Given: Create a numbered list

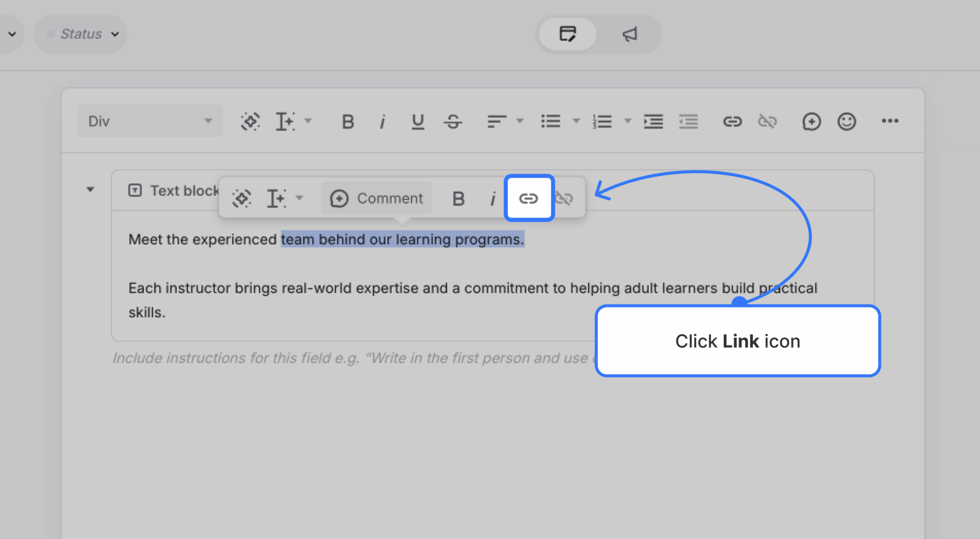Looking at the screenshot, I should coord(602,121).
